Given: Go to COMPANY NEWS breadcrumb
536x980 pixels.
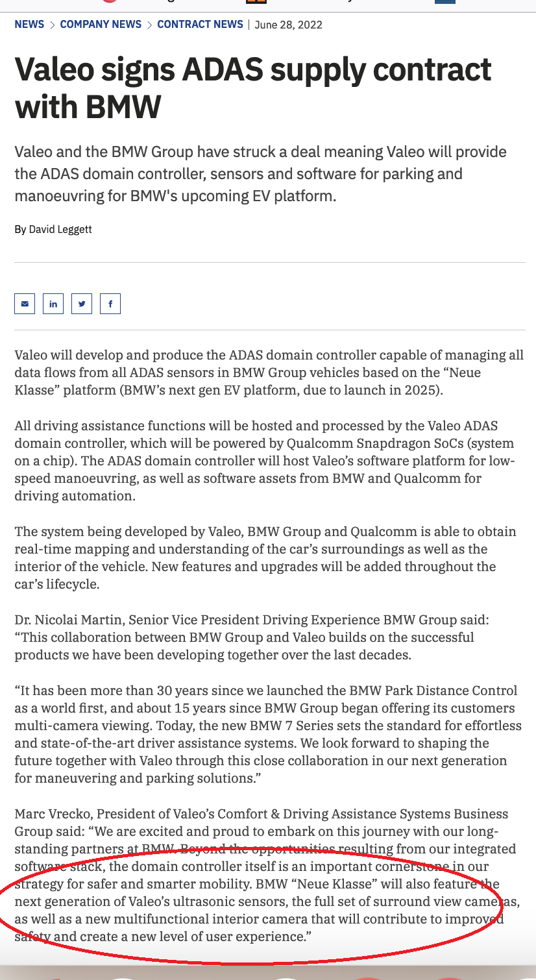Looking at the screenshot, I should click(x=101, y=25).
